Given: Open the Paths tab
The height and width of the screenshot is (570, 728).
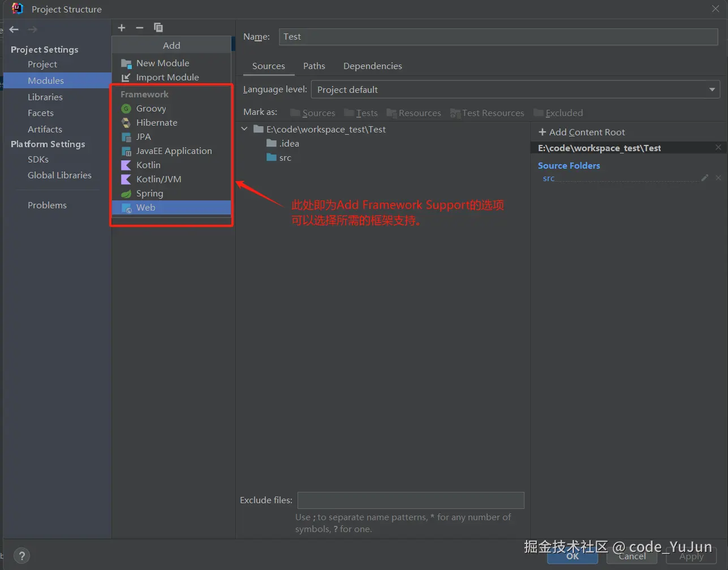Looking at the screenshot, I should 314,66.
